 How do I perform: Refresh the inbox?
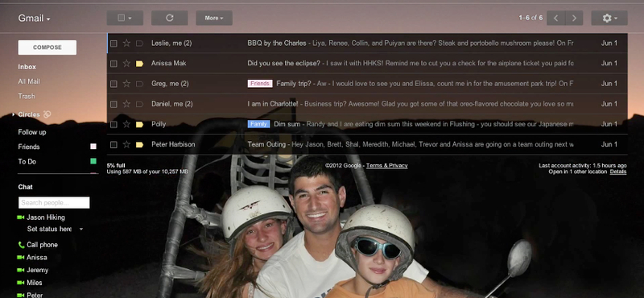pos(170,18)
